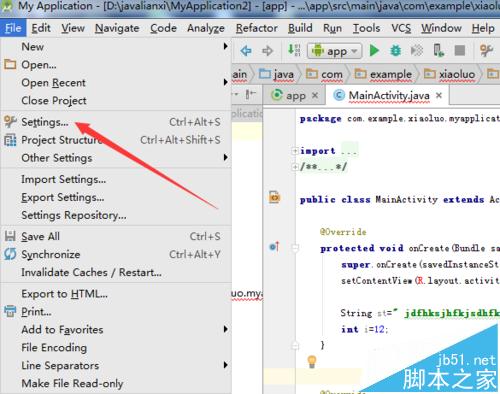Click the example breadcrumb folder
The width and height of the screenshot is (500, 394).
[x=383, y=74]
